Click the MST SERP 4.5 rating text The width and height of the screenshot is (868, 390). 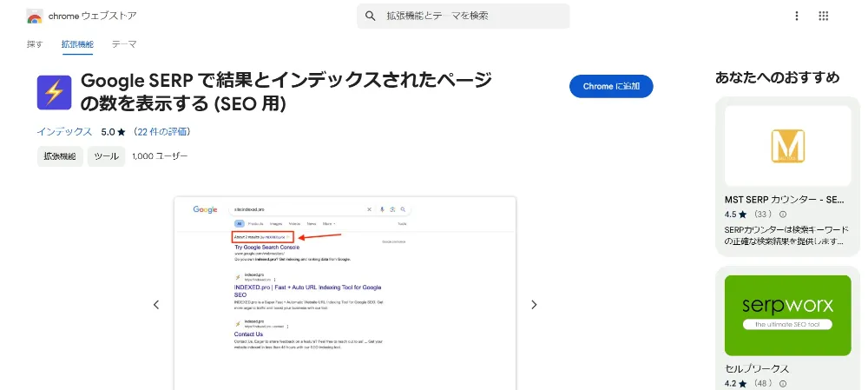point(735,215)
